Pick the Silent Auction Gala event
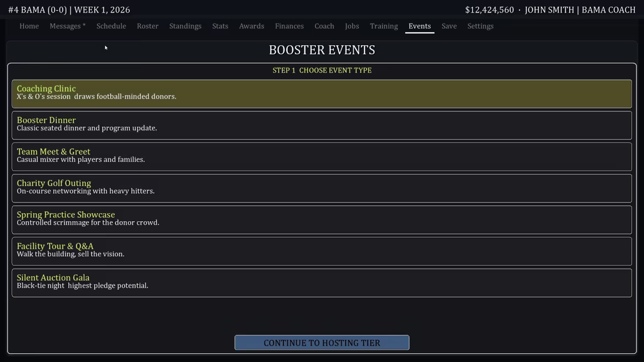 pos(321,283)
